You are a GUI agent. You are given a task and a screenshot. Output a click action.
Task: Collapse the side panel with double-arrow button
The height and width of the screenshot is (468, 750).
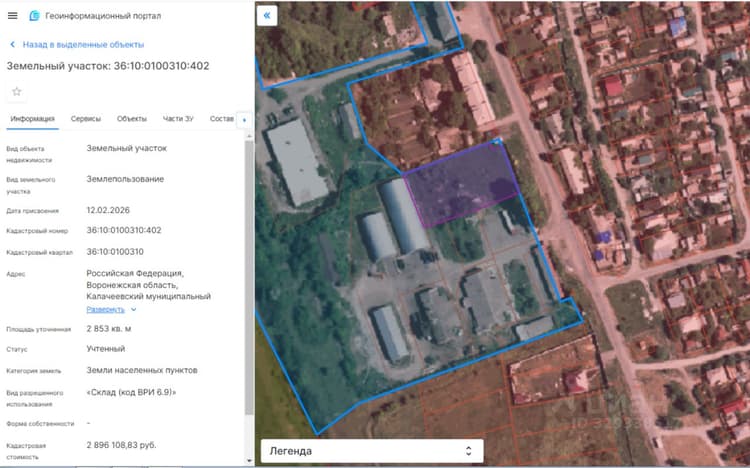coord(267,15)
